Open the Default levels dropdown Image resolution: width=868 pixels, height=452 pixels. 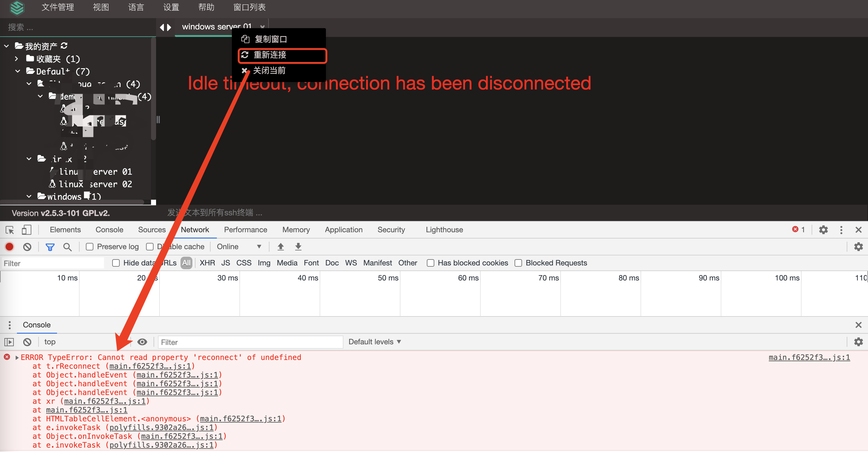[x=374, y=342]
